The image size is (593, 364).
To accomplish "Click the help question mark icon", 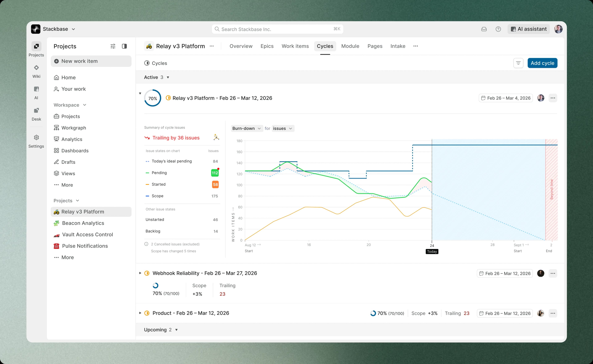I will click(x=498, y=29).
